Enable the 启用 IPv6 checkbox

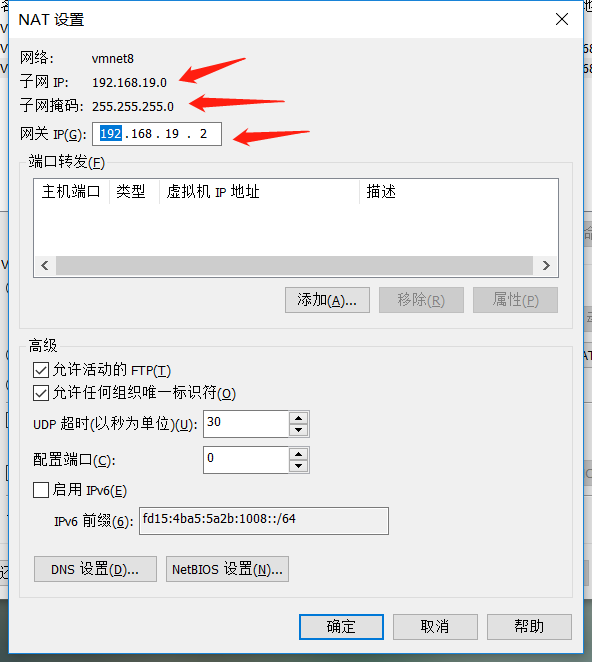(x=41, y=490)
